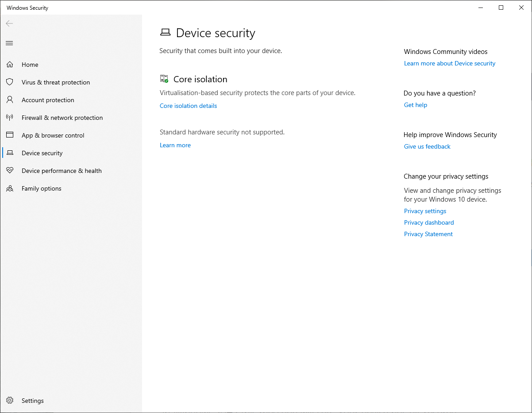Click 'Windows Community videos' heading
The image size is (532, 413).
(x=446, y=52)
